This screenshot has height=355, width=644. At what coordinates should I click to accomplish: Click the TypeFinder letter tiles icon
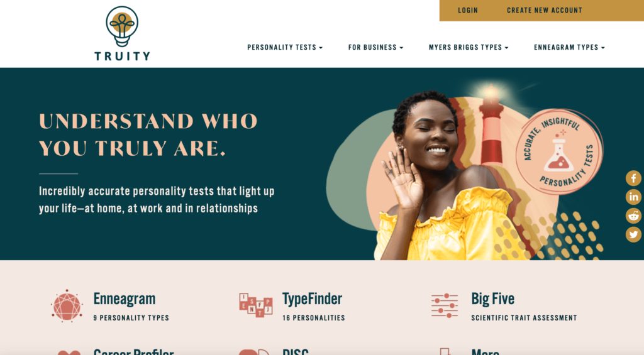(256, 305)
